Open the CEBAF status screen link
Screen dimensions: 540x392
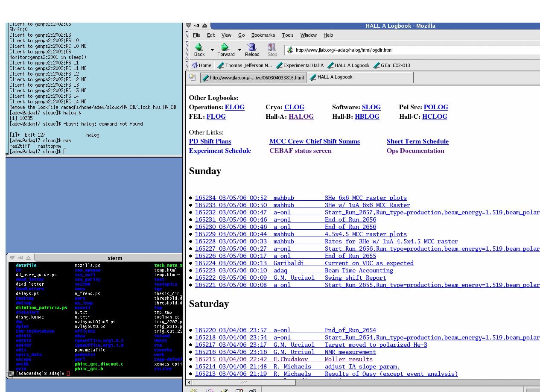301,151
